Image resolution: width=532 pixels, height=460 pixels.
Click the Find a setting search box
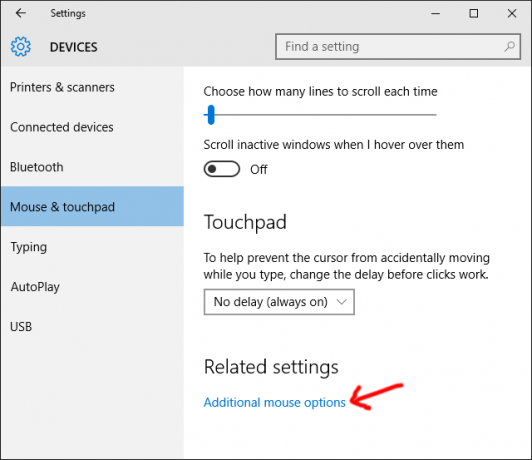point(398,46)
